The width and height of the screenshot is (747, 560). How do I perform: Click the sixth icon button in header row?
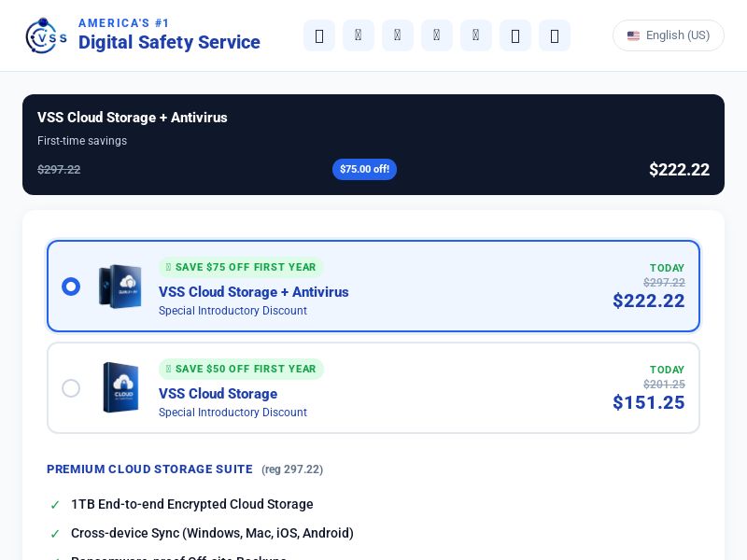click(515, 35)
